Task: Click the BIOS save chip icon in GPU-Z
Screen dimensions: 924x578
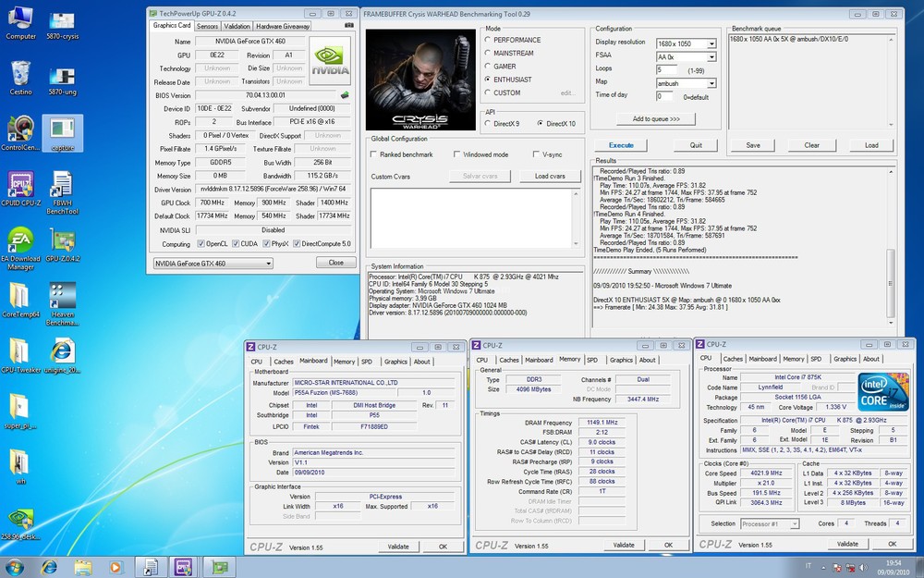Action: coord(345,95)
